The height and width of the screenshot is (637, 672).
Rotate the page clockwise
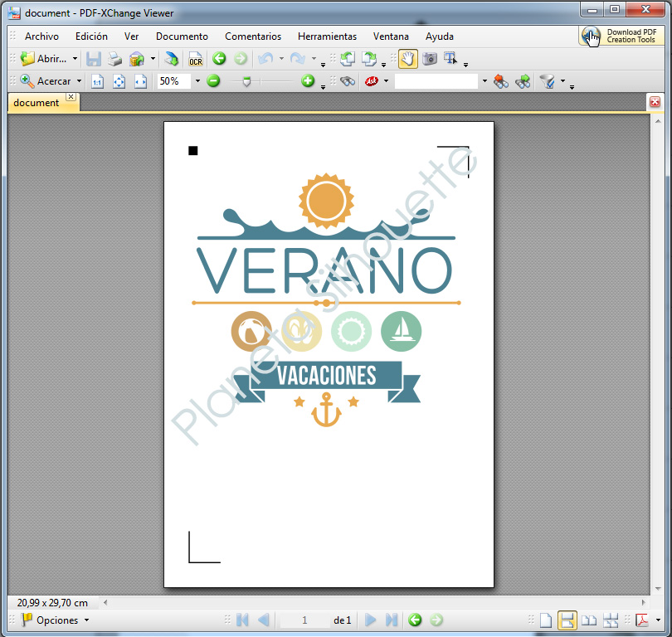368,59
